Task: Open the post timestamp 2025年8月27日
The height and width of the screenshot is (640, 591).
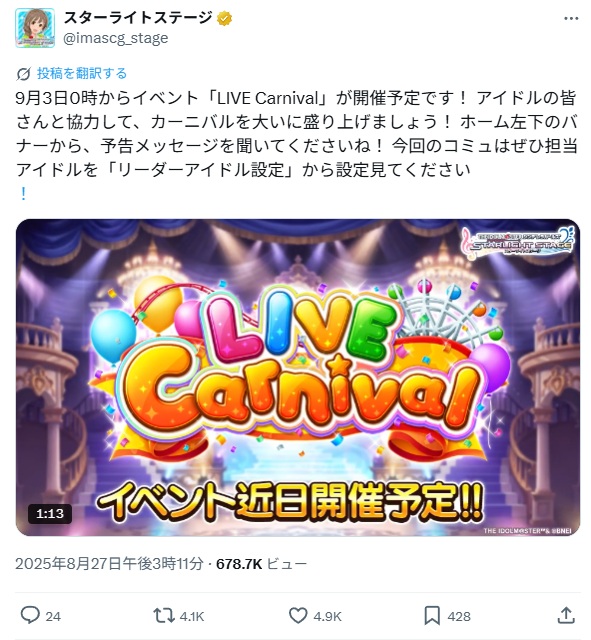Action: pyautogui.click(x=109, y=564)
